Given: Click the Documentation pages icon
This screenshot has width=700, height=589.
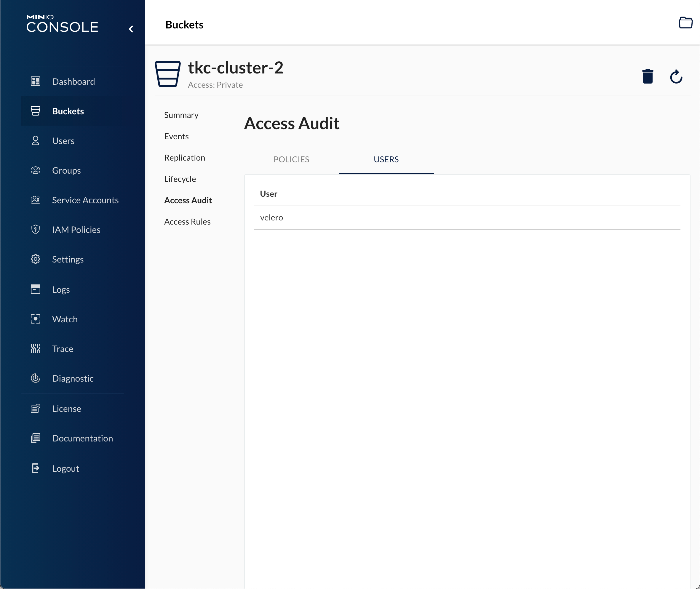Looking at the screenshot, I should click(35, 438).
